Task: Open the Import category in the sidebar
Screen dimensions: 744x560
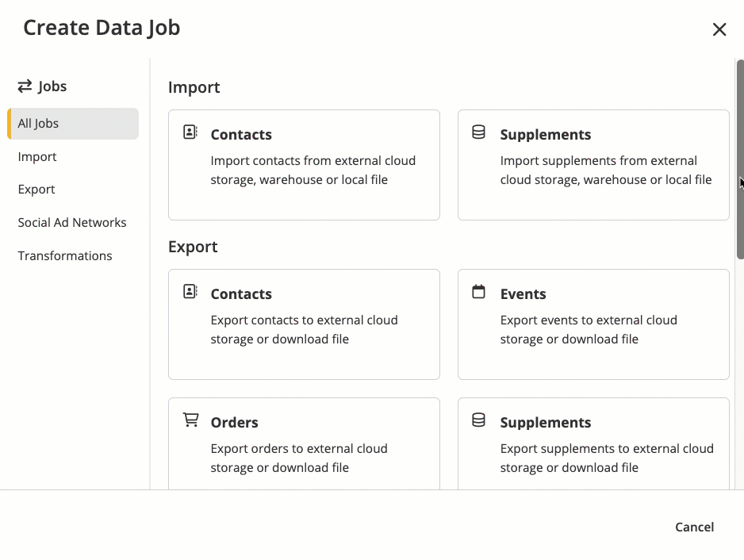Action: (36, 157)
